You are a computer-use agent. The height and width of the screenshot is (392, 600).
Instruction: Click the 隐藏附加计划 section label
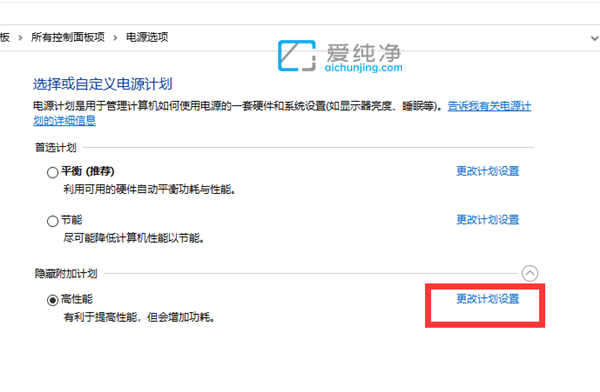pyautogui.click(x=66, y=274)
